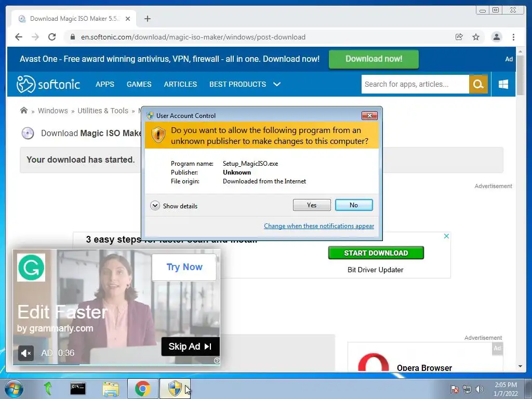Close the Download Magic ISO Maker tab
The height and width of the screenshot is (399, 532).
click(128, 19)
